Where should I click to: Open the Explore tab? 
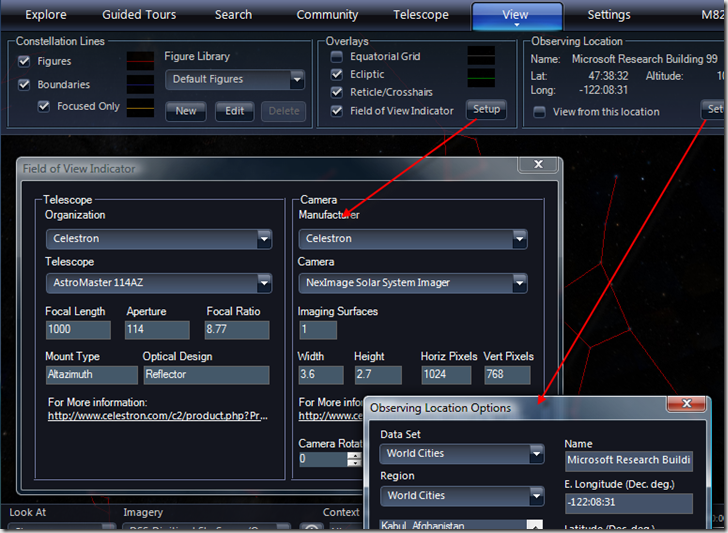[46, 15]
